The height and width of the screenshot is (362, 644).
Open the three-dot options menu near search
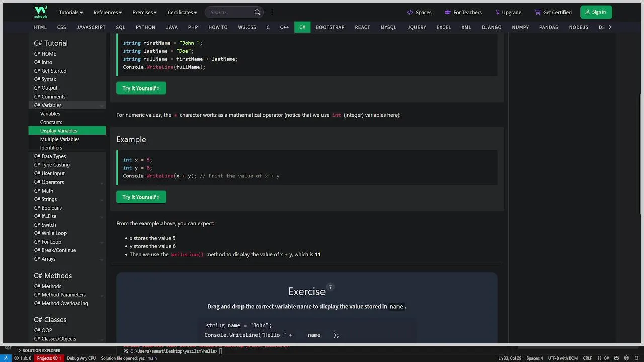pyautogui.click(x=272, y=12)
